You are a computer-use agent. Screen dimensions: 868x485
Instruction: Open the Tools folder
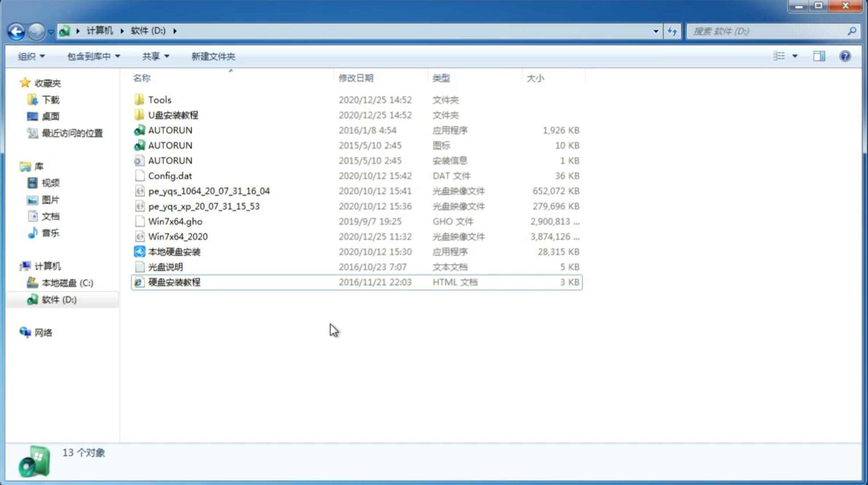tap(160, 99)
